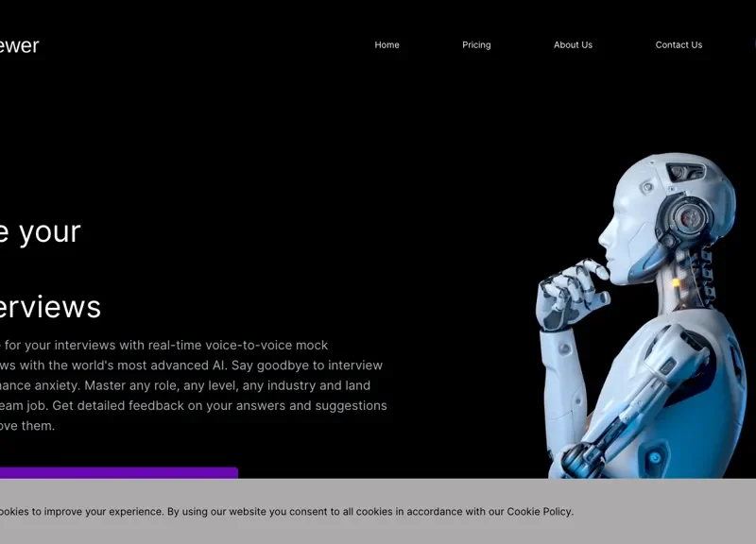Click the site logo text
Image resolution: width=756 pixels, height=544 pixels.
click(19, 45)
